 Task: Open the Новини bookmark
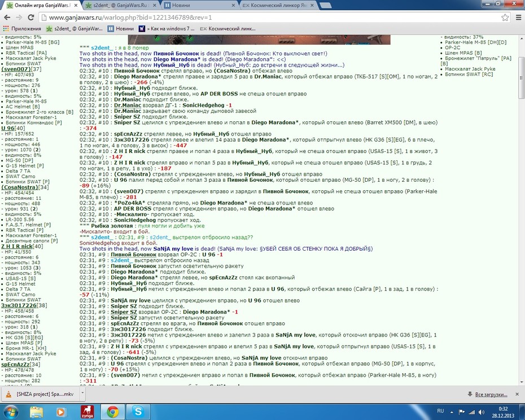[x=121, y=29]
